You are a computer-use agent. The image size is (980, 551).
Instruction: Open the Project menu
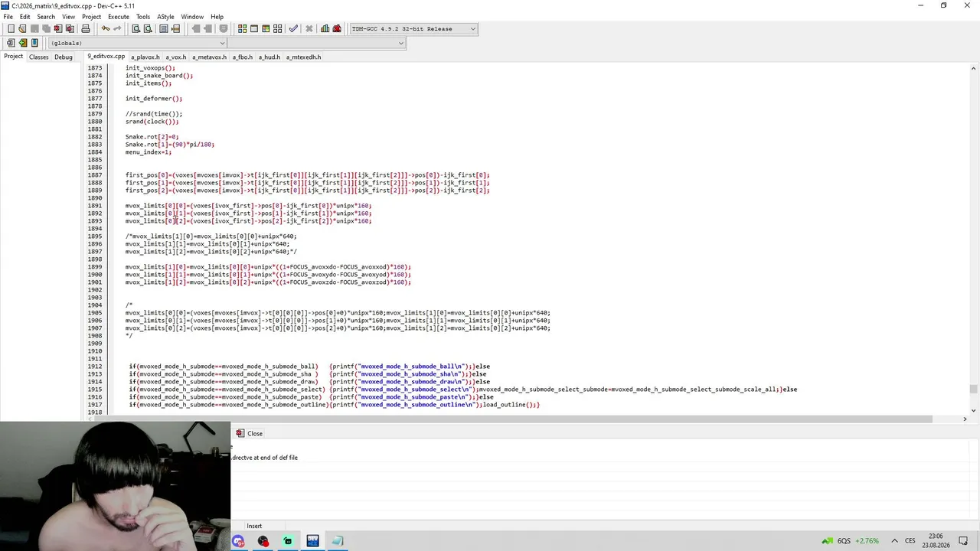(x=91, y=17)
